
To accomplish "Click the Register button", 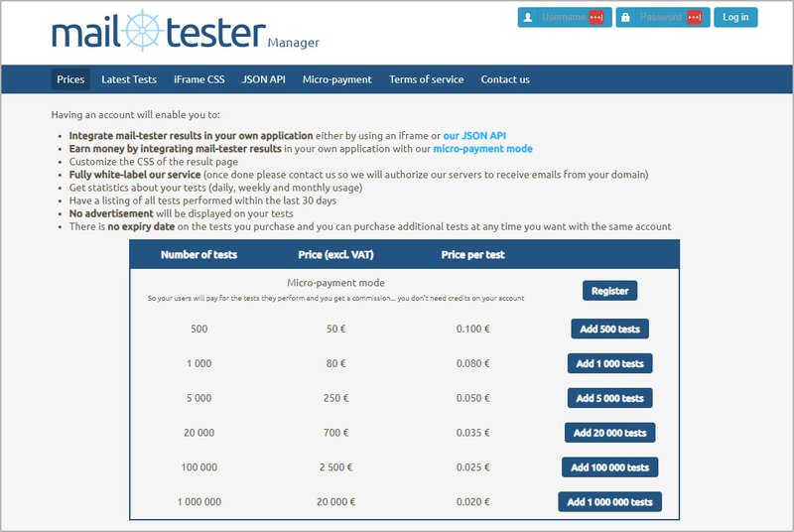I will coord(609,291).
